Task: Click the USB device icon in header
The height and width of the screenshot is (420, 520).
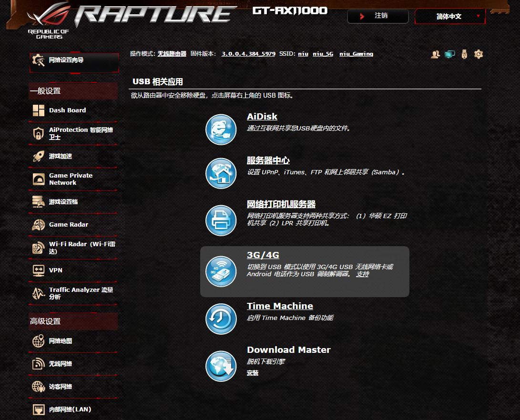Action: pyautogui.click(x=464, y=54)
